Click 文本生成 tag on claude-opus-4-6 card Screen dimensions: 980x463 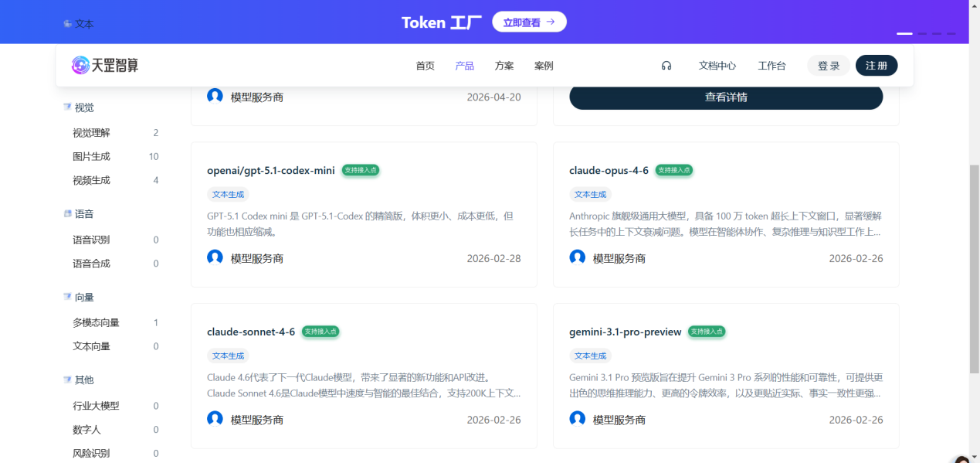coord(590,194)
